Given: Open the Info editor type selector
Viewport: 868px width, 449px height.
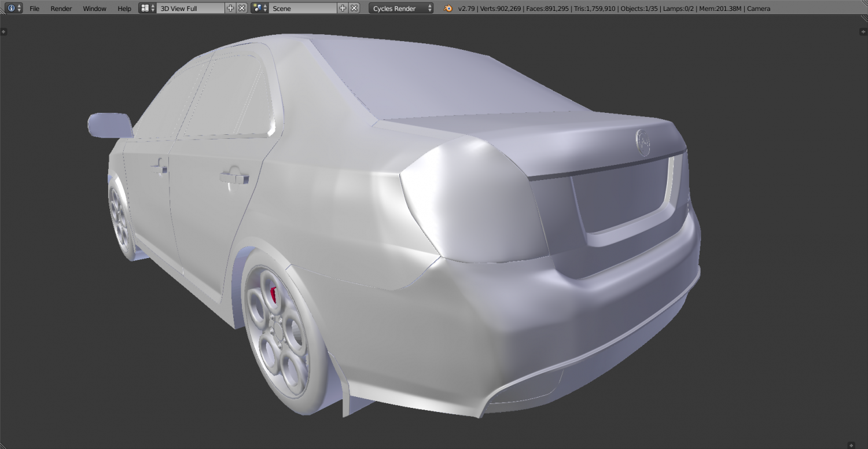Looking at the screenshot, I should [14, 9].
